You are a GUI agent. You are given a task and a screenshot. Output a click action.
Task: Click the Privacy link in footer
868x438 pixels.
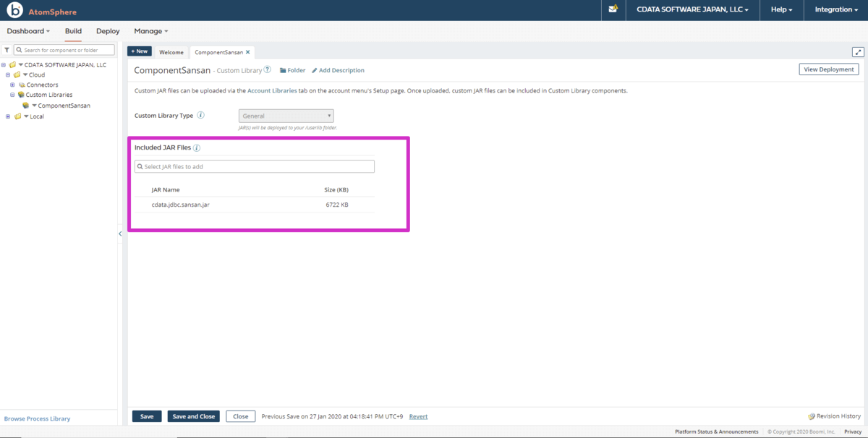(853, 431)
